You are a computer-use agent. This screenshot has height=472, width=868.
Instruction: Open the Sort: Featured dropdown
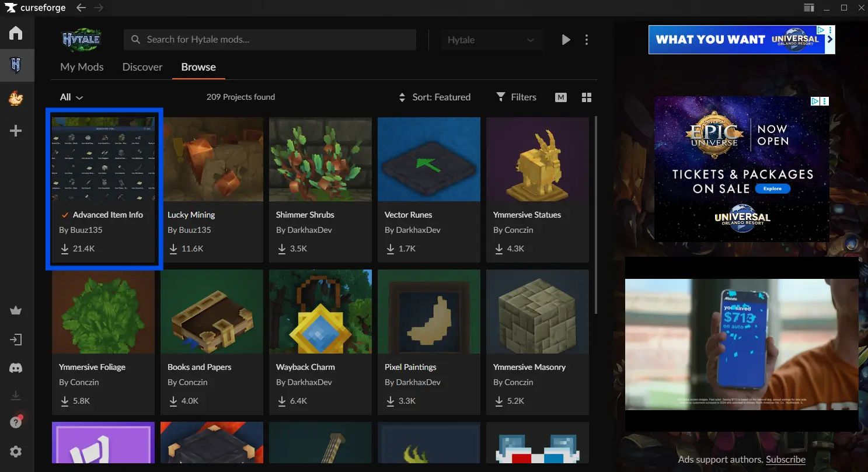point(434,97)
